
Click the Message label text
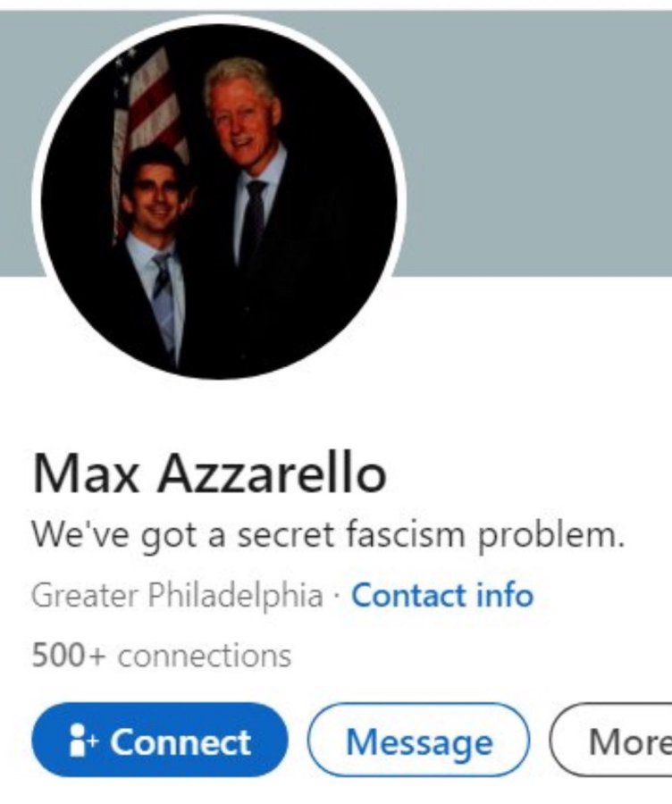click(x=419, y=743)
